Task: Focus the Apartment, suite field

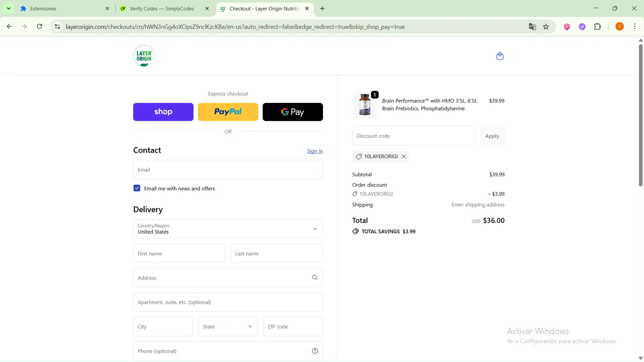Action: [228, 302]
